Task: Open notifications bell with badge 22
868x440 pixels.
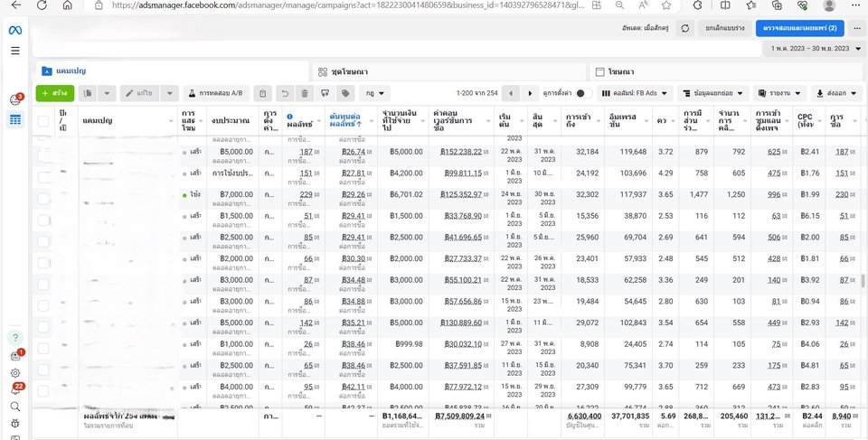Action: click(x=15, y=389)
